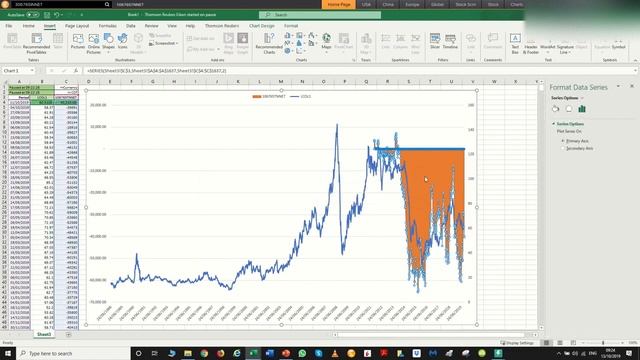Click the new sheet plus button

pos(68,335)
